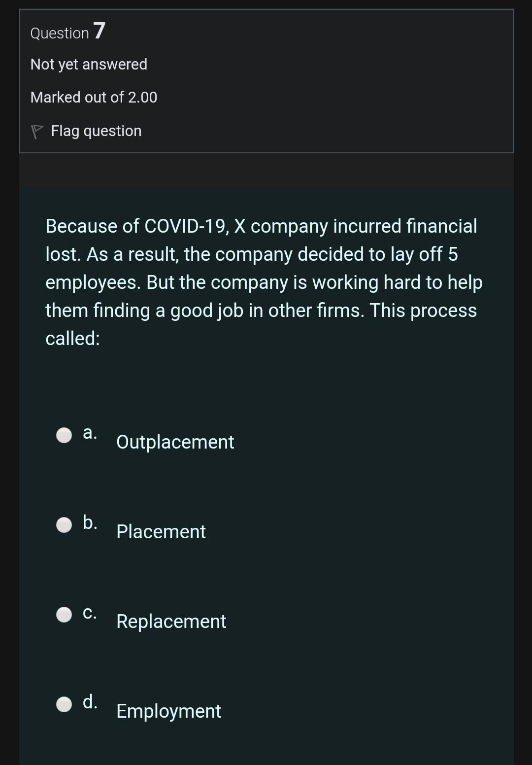The image size is (532, 765).
Task: Choose the answer Replacement
Action: [171, 622]
